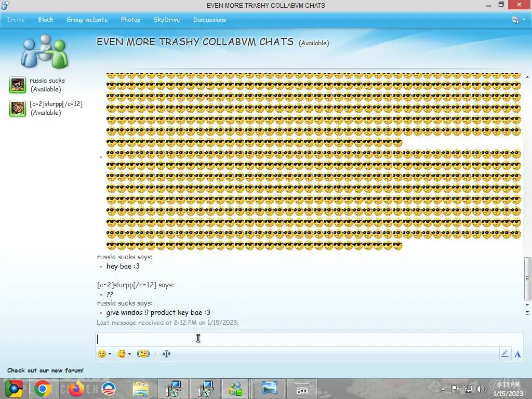Click the message 'give windos 9 product key bae :3'
This screenshot has height=399, width=532.
click(158, 312)
